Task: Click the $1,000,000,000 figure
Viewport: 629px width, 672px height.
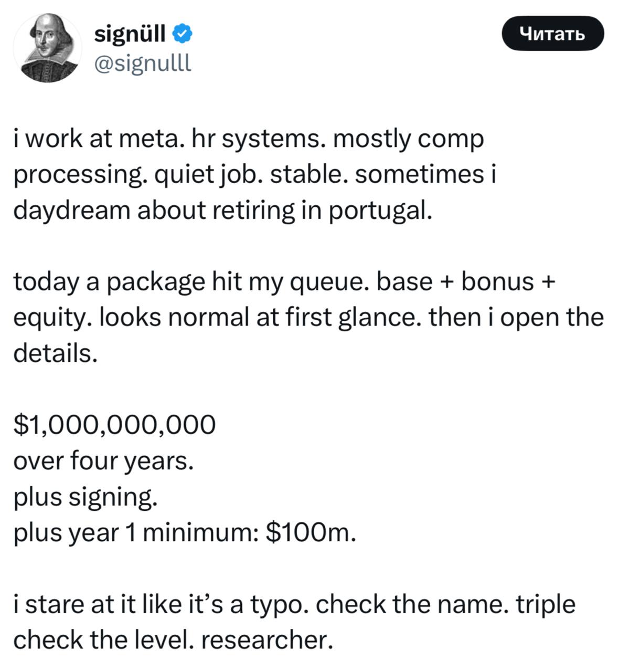Action: pos(114,425)
